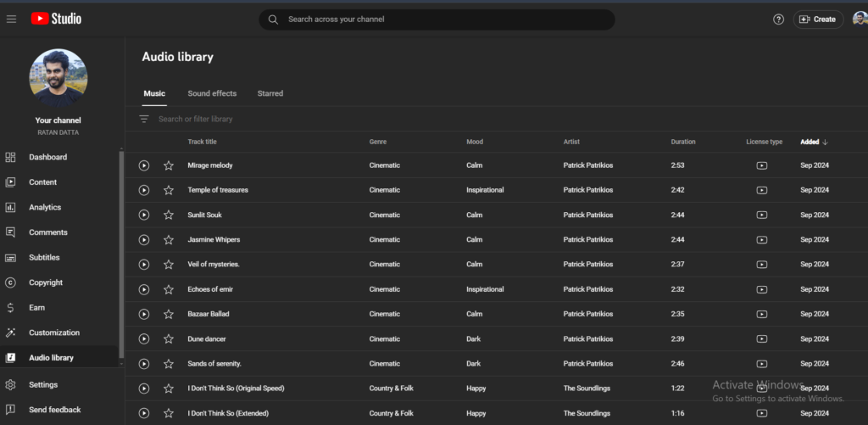The height and width of the screenshot is (425, 868).
Task: Open the account avatar at top right
Action: [x=860, y=20]
